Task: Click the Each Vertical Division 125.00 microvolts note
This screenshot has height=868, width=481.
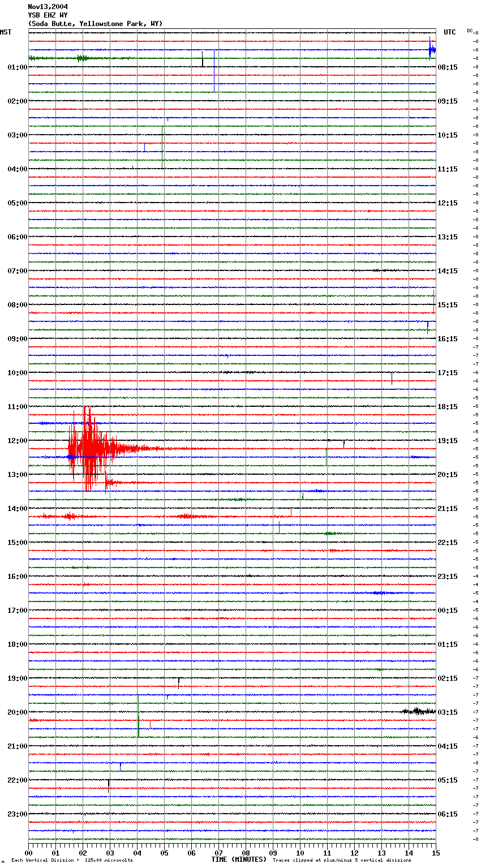Action: 72,860
